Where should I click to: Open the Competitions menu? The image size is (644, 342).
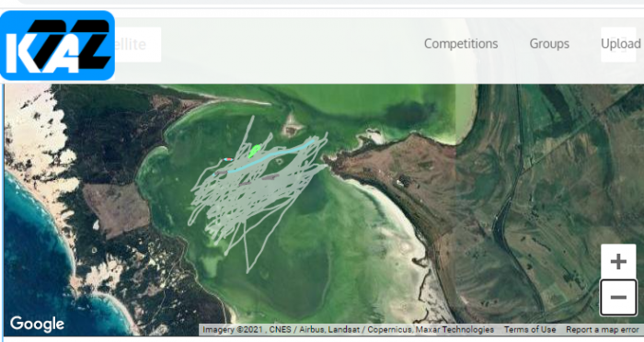click(x=461, y=43)
